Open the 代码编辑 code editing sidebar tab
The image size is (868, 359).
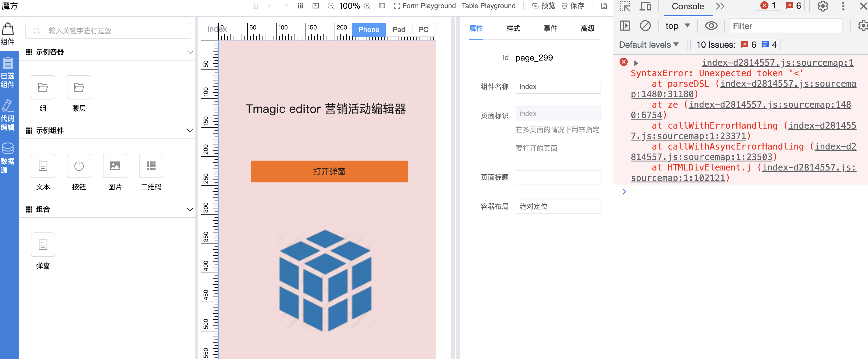click(8, 115)
